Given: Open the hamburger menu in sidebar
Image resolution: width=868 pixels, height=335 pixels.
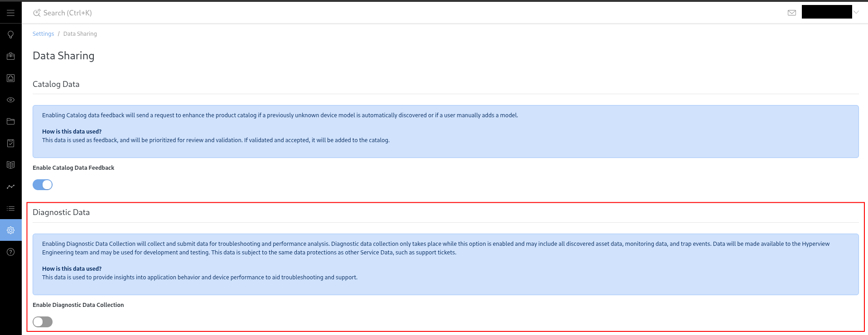Looking at the screenshot, I should click(x=11, y=13).
